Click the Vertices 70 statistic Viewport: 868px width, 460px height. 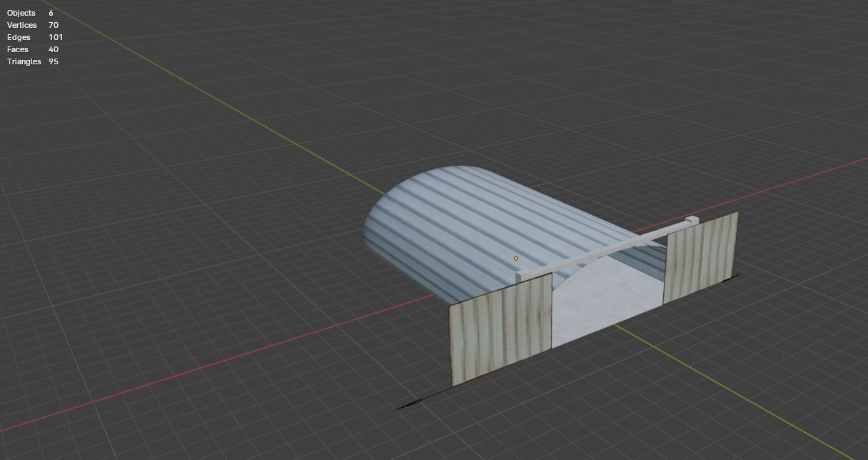coord(33,25)
